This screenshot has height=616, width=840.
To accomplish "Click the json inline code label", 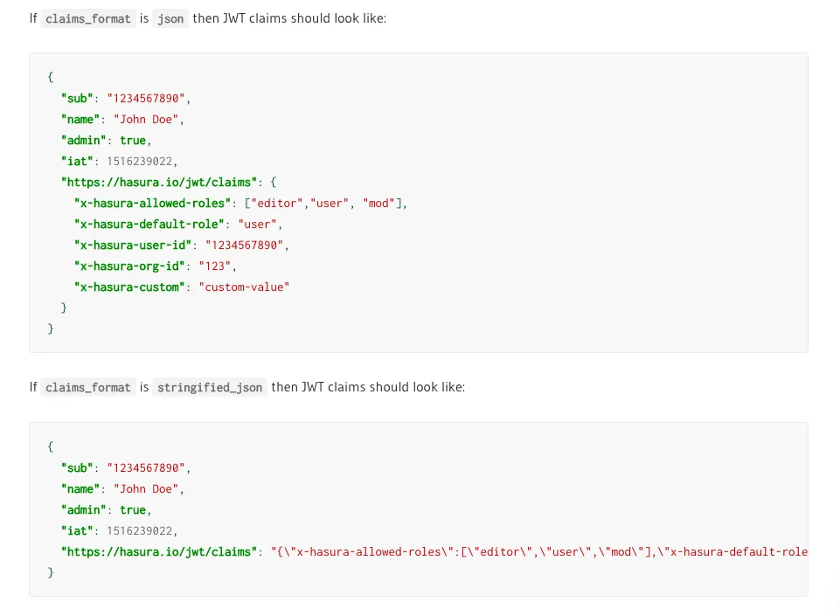I will click(x=170, y=18).
